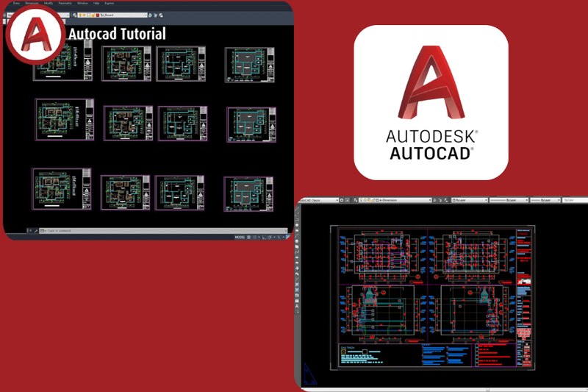Open the Tyl_Bound layer dropdown
Viewport: 588px width, 392px height.
click(x=112, y=15)
